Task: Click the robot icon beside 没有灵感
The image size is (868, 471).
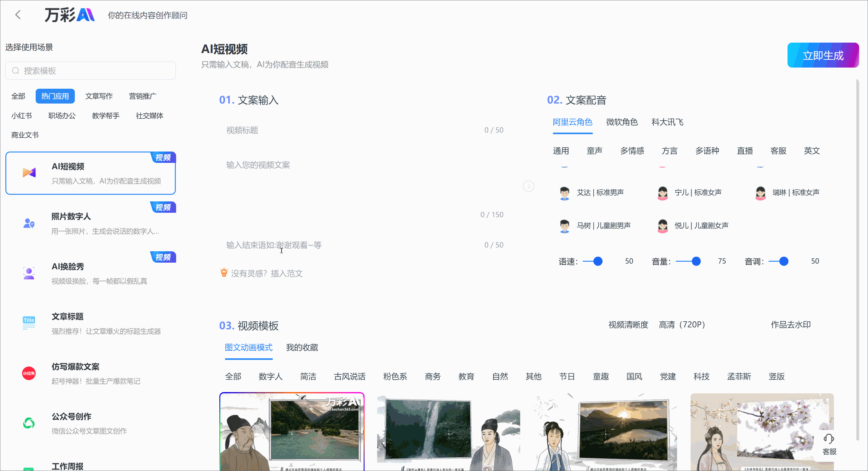Action: pyautogui.click(x=224, y=272)
